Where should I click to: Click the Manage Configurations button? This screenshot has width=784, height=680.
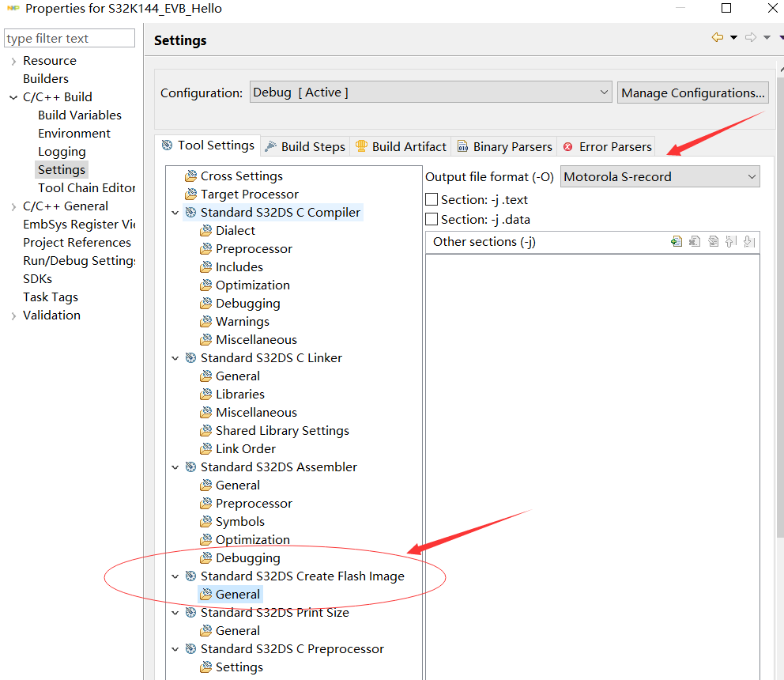point(692,93)
